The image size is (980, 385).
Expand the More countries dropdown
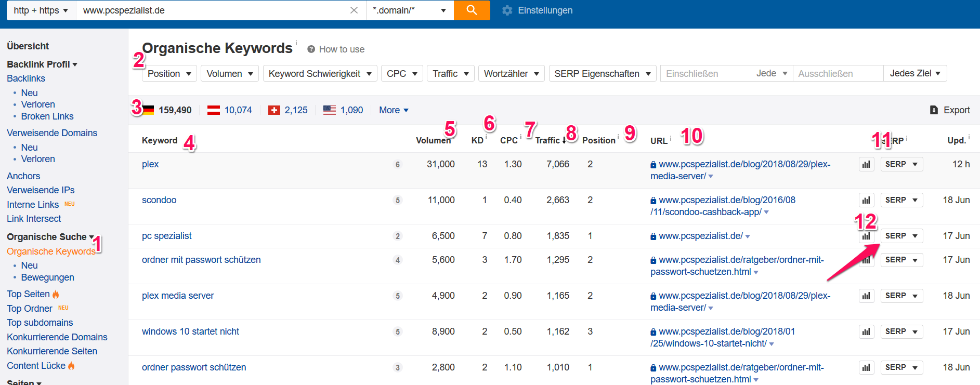tap(394, 110)
